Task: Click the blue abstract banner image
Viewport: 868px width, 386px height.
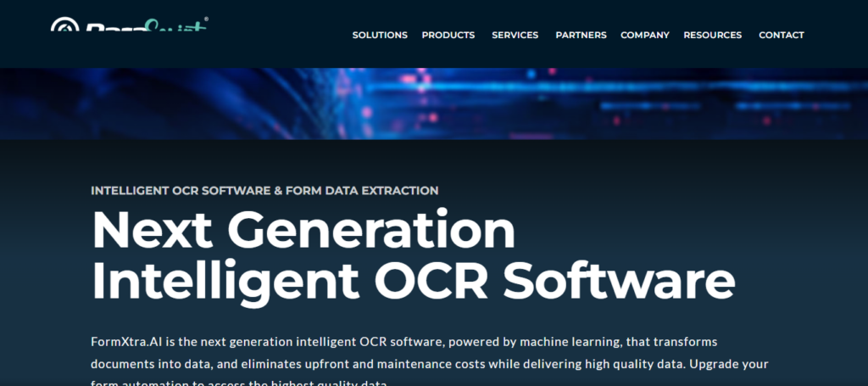Action: click(x=434, y=103)
